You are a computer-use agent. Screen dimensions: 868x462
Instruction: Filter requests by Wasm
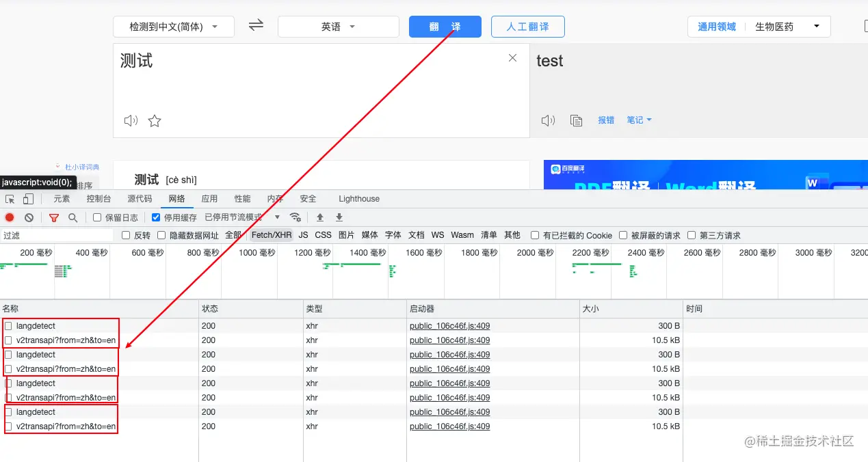coord(462,235)
